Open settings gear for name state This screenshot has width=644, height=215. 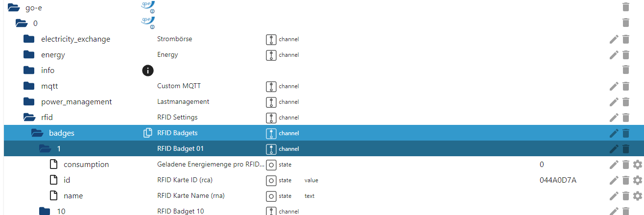637,196
